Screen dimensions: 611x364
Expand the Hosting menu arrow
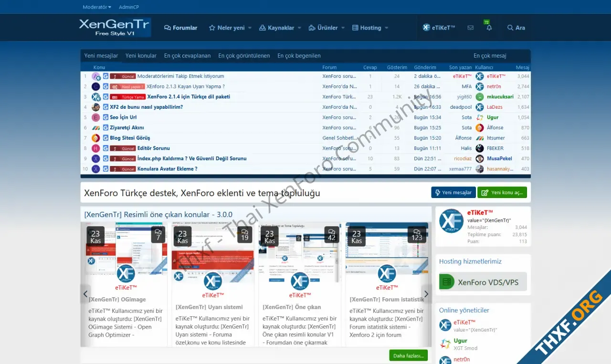point(386,28)
